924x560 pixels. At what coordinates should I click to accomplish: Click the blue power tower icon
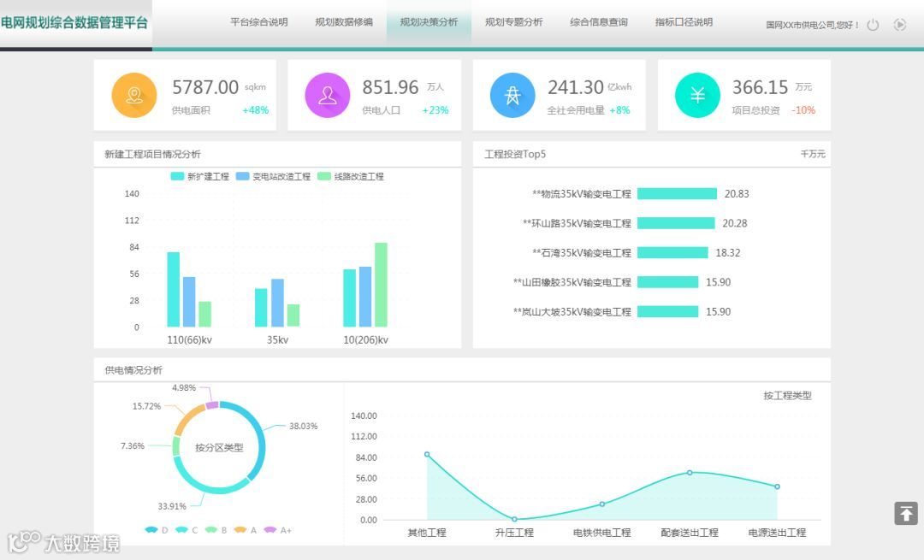(x=512, y=96)
